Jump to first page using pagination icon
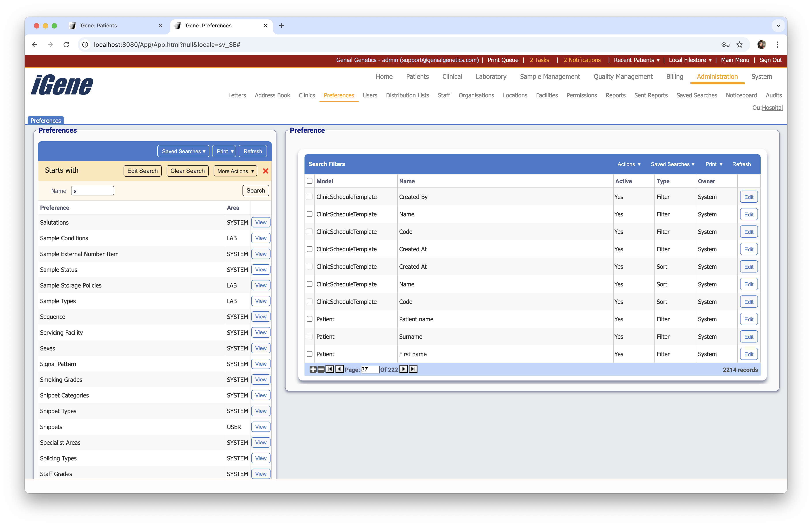 330,369
